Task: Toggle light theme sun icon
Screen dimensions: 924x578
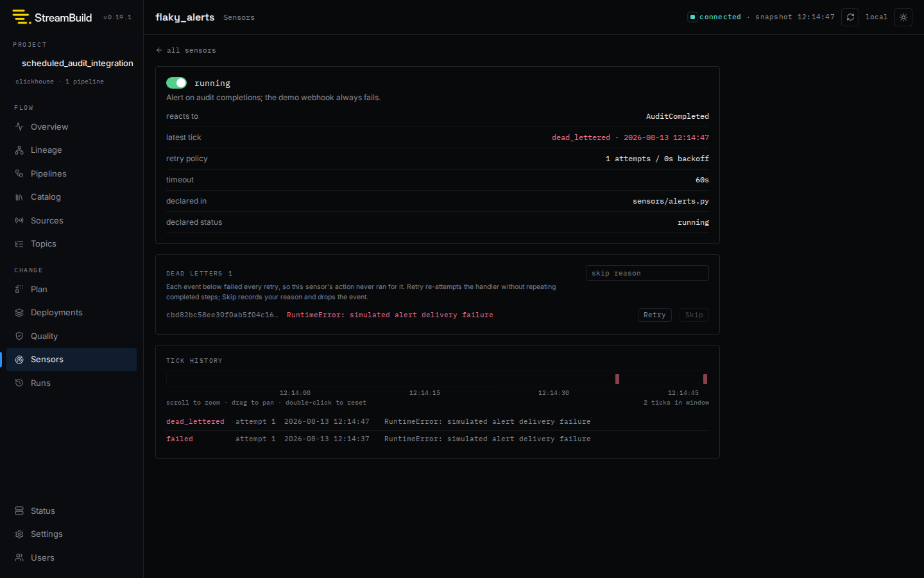Action: click(x=903, y=17)
